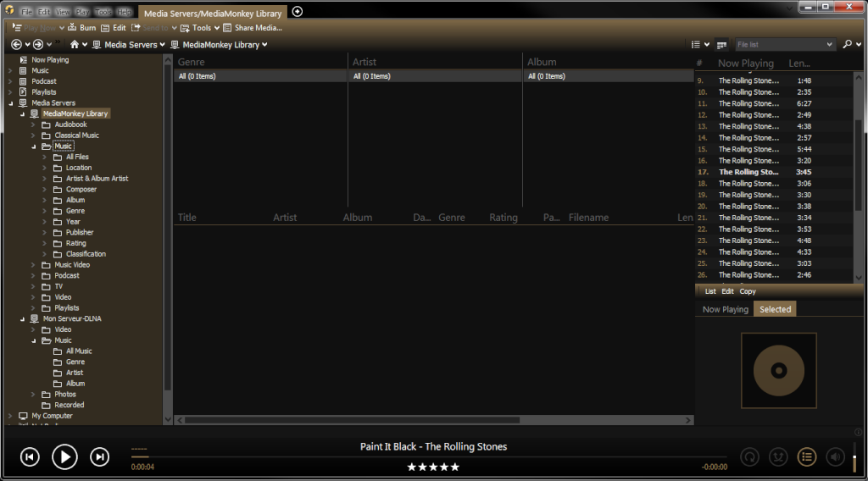The width and height of the screenshot is (868, 481).
Task: Open the File list view combo box
Action: [784, 44]
